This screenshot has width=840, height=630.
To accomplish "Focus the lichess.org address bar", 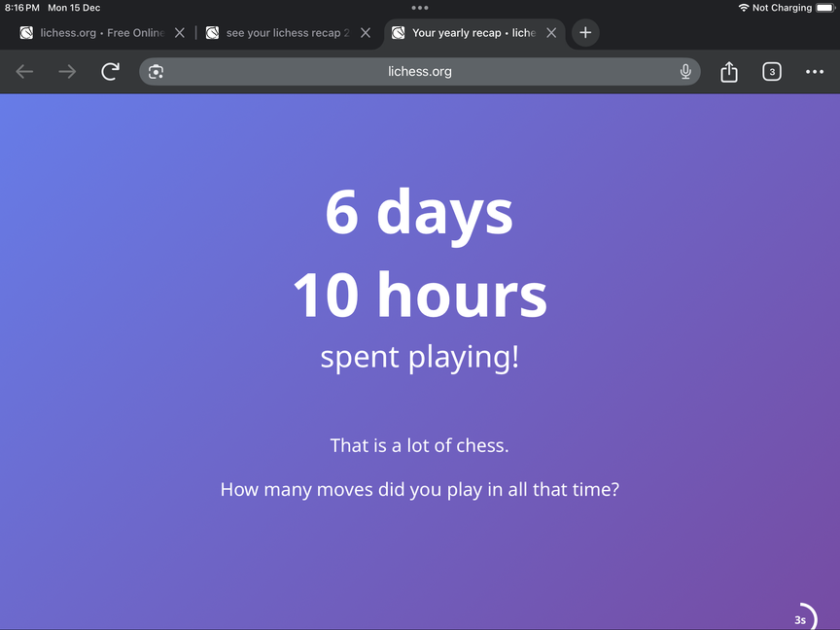I will pyautogui.click(x=420, y=72).
